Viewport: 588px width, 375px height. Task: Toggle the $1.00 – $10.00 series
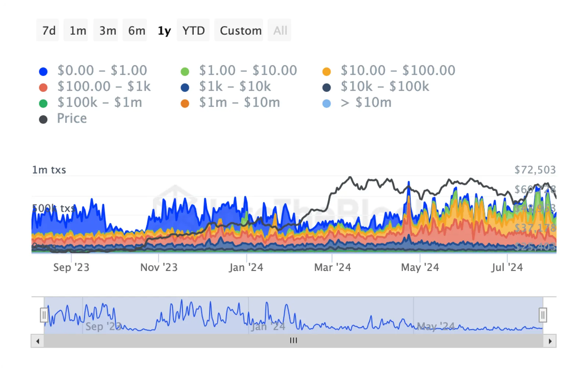coord(239,71)
